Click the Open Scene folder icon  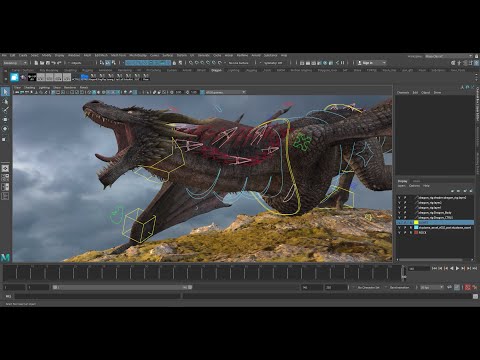pos(42,63)
